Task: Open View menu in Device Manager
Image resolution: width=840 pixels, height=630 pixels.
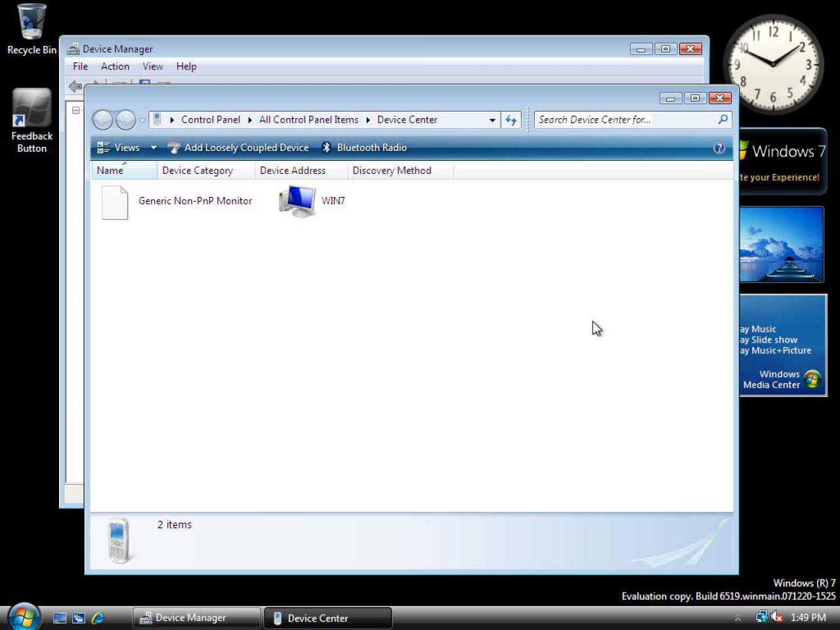Action: tap(153, 66)
